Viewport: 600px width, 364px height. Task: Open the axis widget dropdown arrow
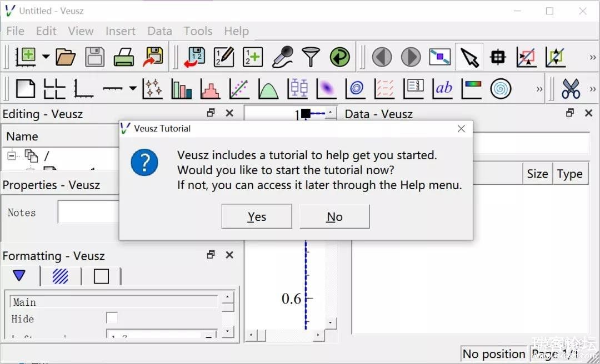132,88
